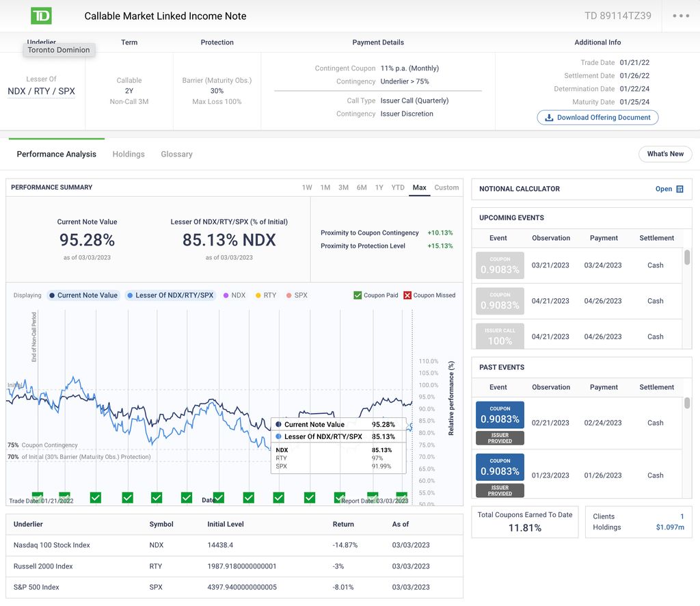Click the third green coupon-paid checkmark on chart

tap(96, 497)
